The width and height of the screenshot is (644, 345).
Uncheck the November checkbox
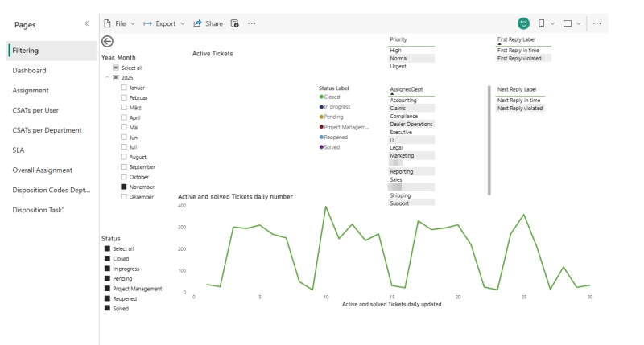[x=124, y=187]
